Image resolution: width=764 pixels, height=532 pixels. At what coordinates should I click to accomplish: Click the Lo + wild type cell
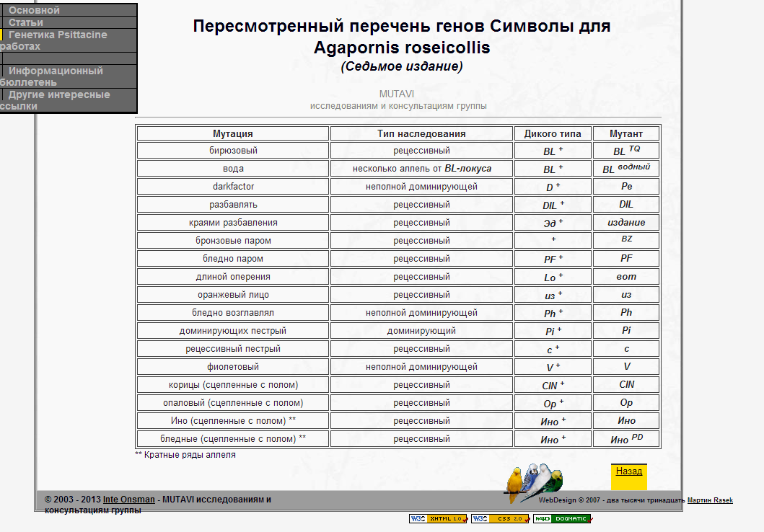point(553,277)
